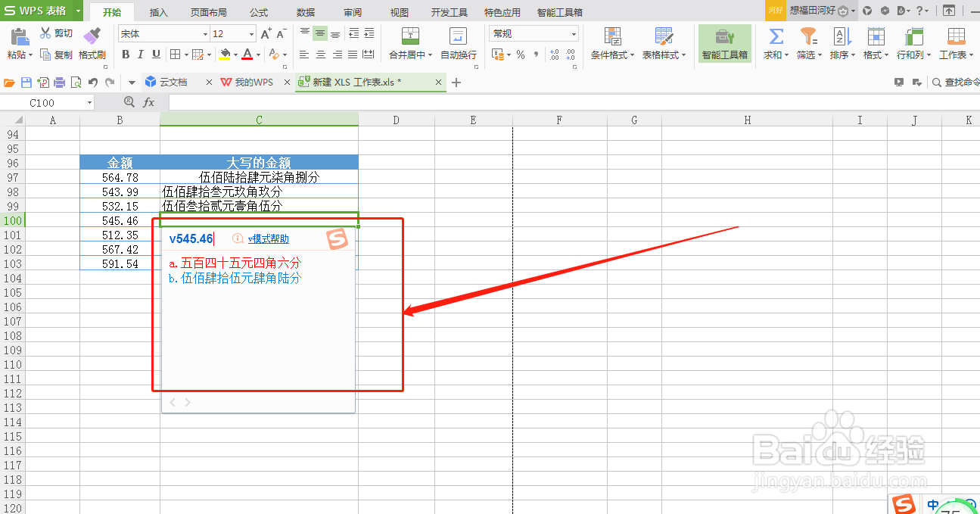
Task: Open the 智能工具箱 (Smart Toolbox)
Action: pyautogui.click(x=724, y=44)
